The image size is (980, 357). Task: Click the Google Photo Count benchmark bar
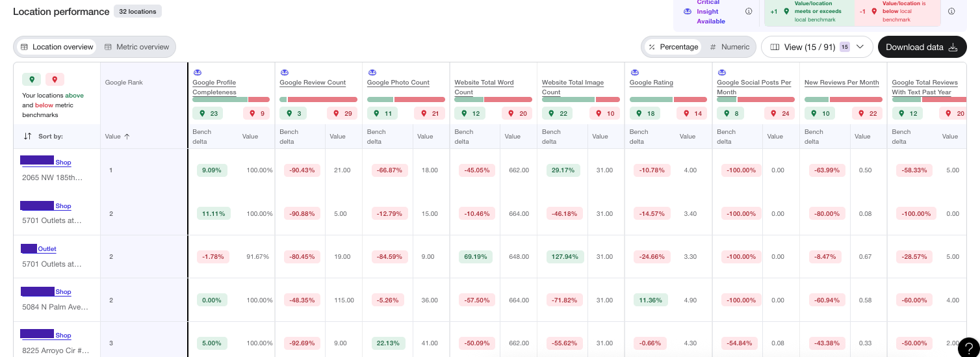tap(406, 99)
